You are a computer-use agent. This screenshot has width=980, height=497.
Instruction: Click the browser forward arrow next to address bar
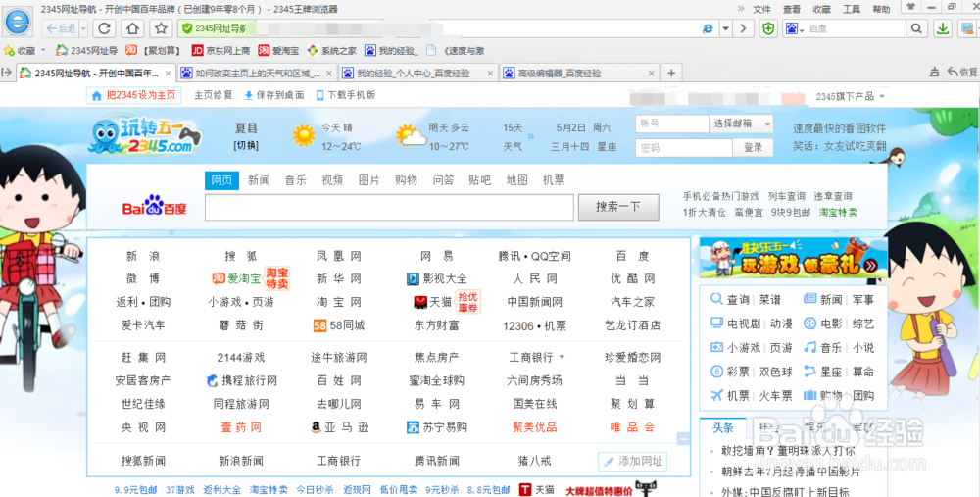tap(743, 28)
